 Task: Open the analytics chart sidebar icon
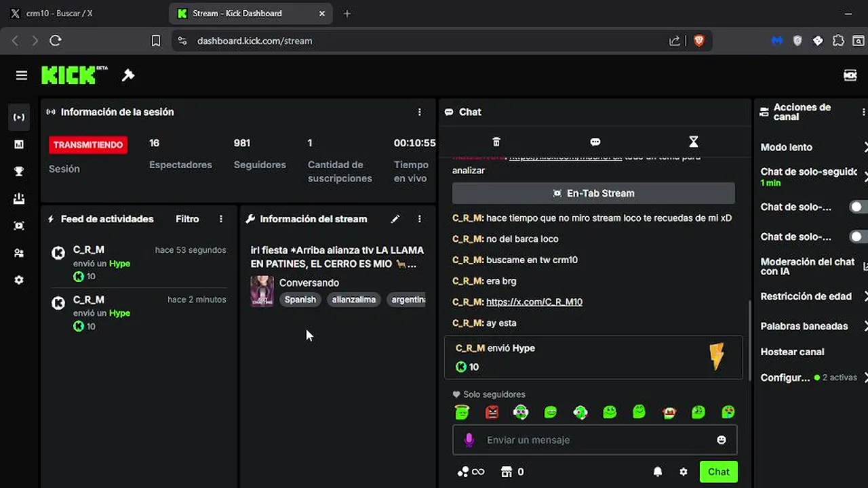pyautogui.click(x=19, y=144)
